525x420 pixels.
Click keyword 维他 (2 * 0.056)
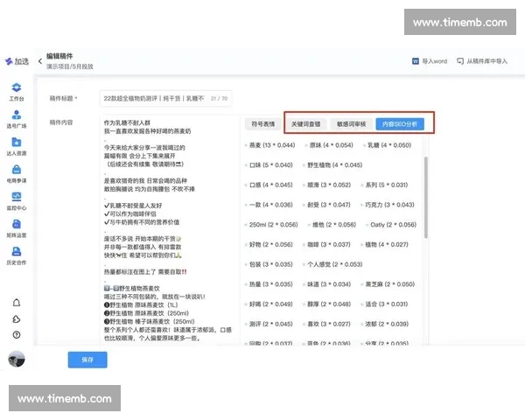tap(334, 225)
